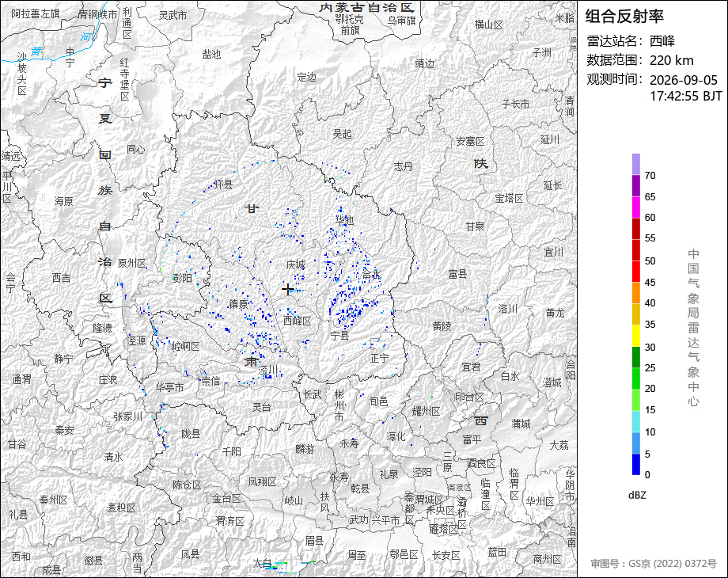Click the dBZ unit label under legend
728x578 pixels.
tap(637, 495)
